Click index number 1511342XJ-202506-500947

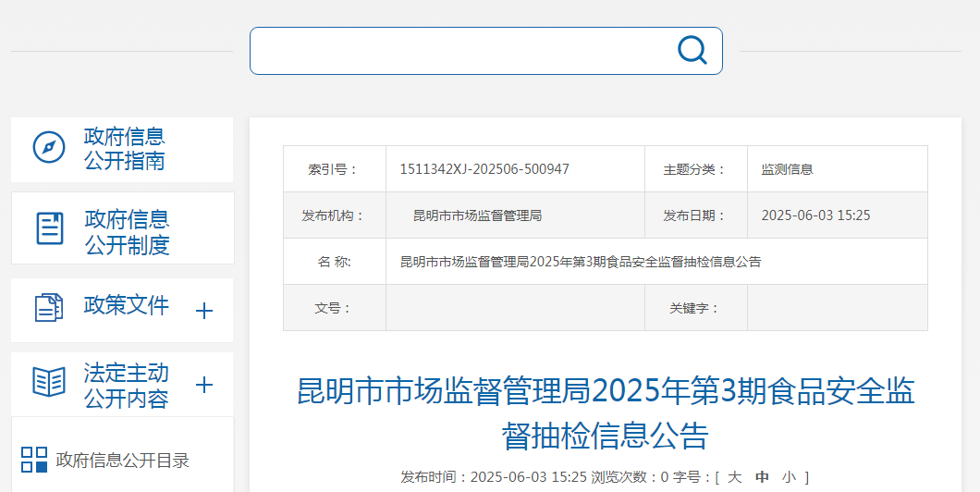coord(484,169)
